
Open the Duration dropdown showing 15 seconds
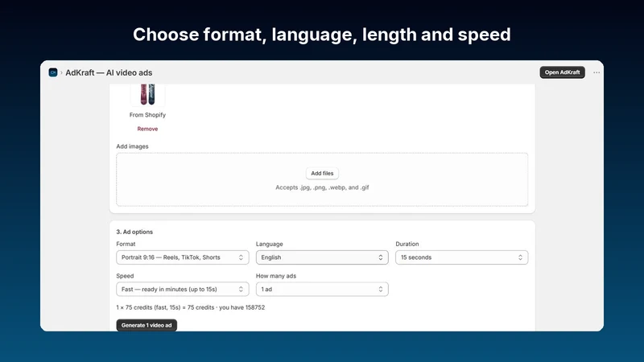[461, 257]
